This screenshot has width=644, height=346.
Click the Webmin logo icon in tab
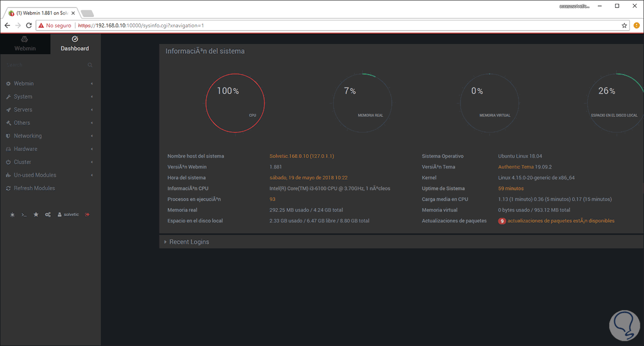(x=25, y=39)
